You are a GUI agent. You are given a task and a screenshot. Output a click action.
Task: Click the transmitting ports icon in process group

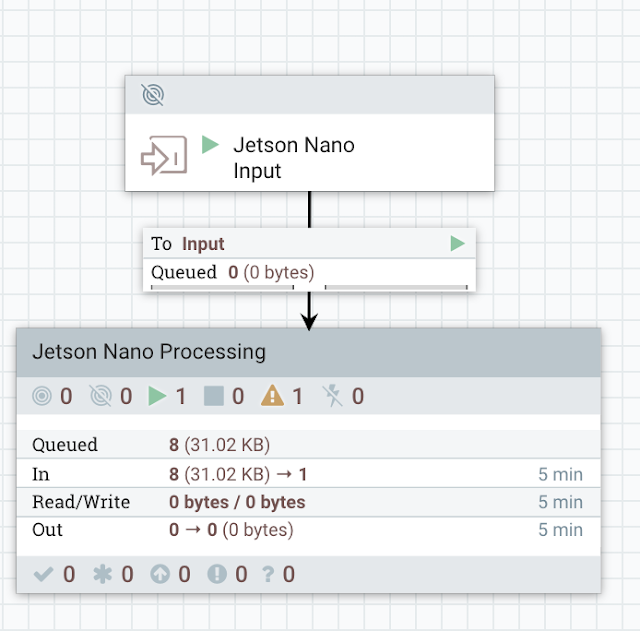click(42, 396)
